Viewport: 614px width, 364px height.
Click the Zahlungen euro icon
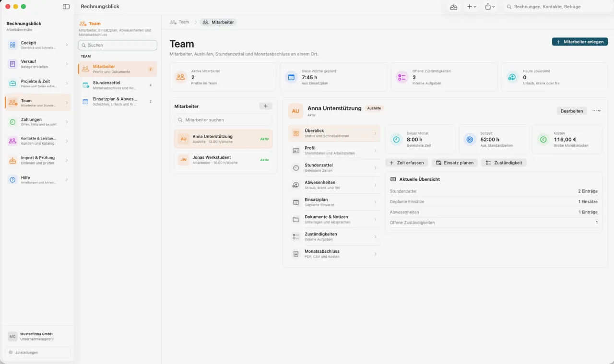[x=13, y=122]
